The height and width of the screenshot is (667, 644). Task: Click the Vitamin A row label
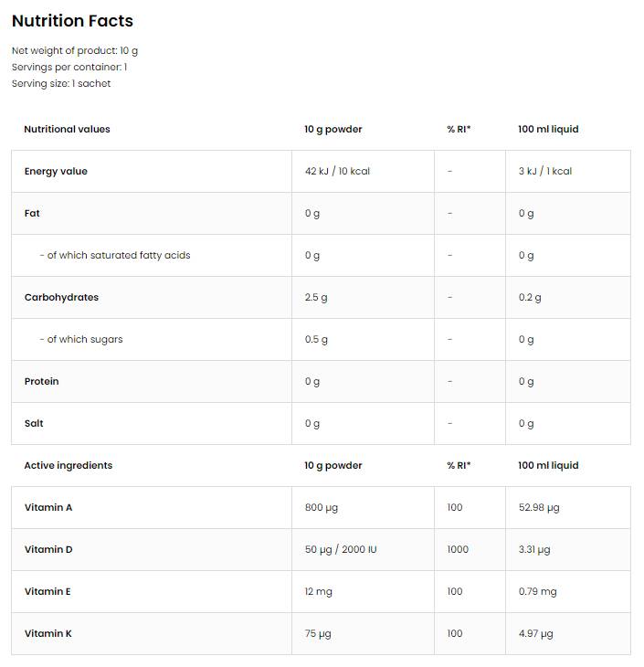(x=48, y=507)
